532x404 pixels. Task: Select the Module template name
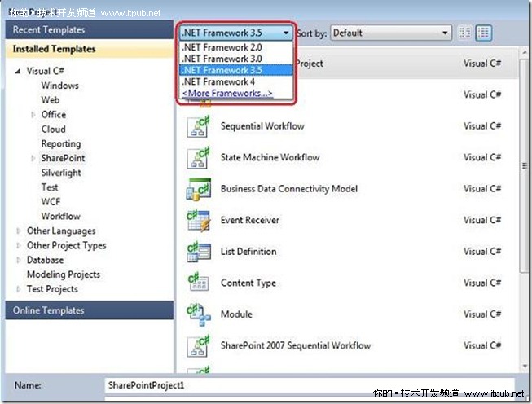[x=236, y=314]
